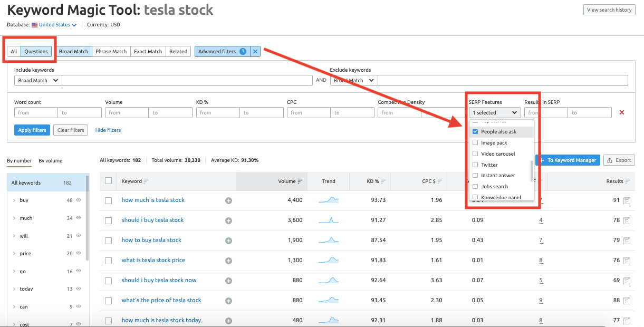This screenshot has height=327, width=644.
Task: Open the SERP Features "1 selected" dropdown
Action: point(494,112)
